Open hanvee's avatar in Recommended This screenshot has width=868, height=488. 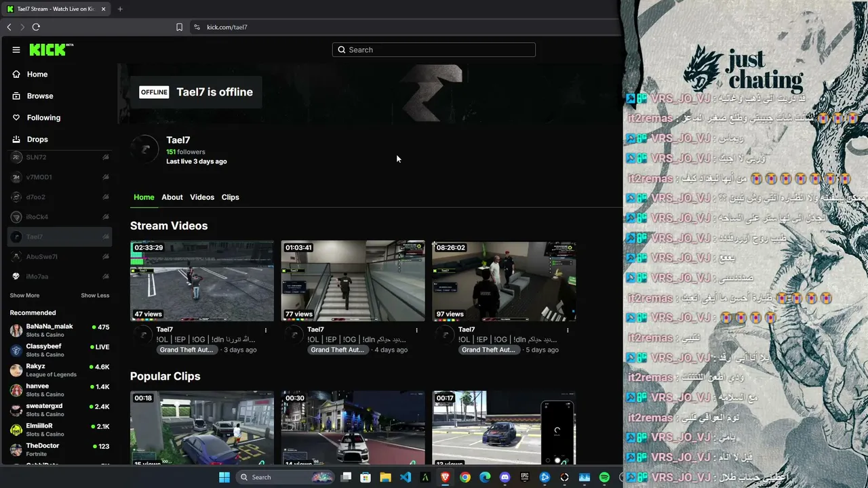(x=16, y=390)
